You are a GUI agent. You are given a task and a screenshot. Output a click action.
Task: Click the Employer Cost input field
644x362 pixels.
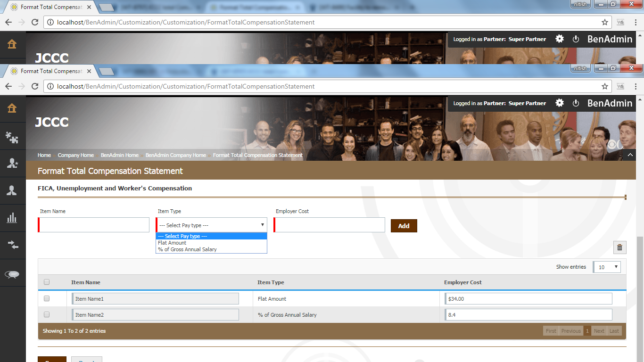pos(330,225)
